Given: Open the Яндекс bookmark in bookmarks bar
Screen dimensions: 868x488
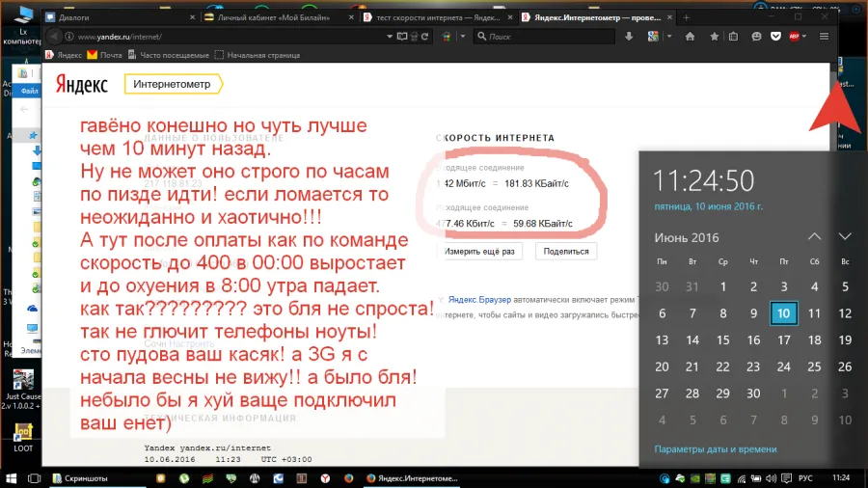Looking at the screenshot, I should [65, 55].
